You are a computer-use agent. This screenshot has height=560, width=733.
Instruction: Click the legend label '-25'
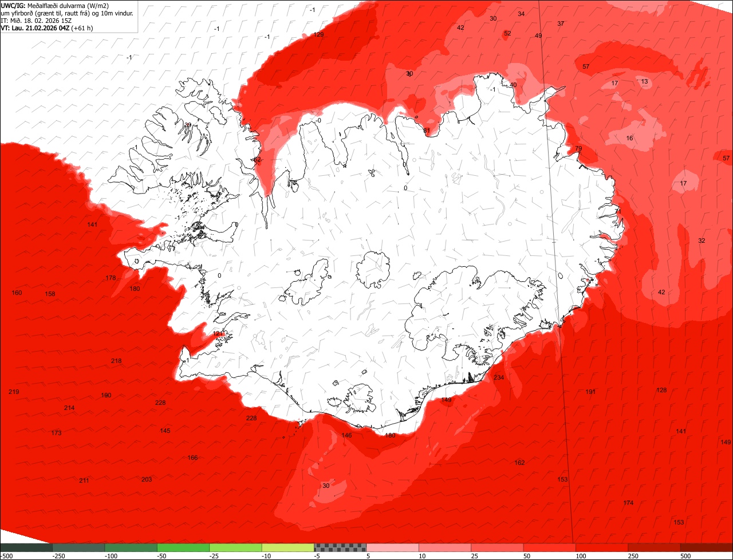(x=215, y=556)
